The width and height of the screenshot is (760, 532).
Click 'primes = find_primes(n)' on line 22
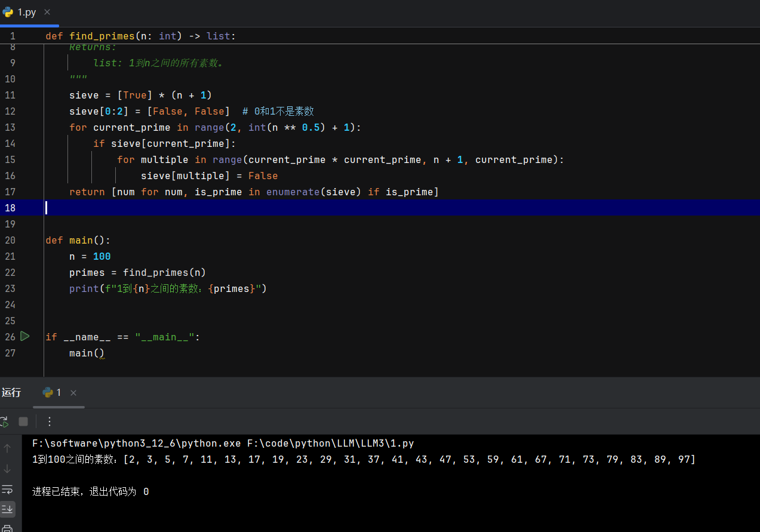pos(138,272)
